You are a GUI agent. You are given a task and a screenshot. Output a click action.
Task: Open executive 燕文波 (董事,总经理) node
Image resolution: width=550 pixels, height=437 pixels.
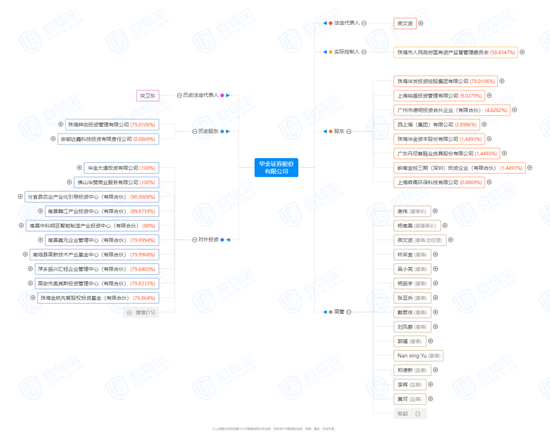(420, 240)
